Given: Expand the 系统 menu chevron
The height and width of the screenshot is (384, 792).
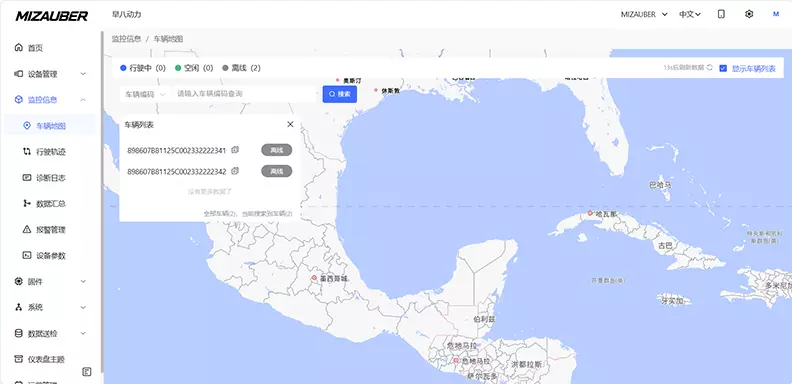Looking at the screenshot, I should click(83, 307).
